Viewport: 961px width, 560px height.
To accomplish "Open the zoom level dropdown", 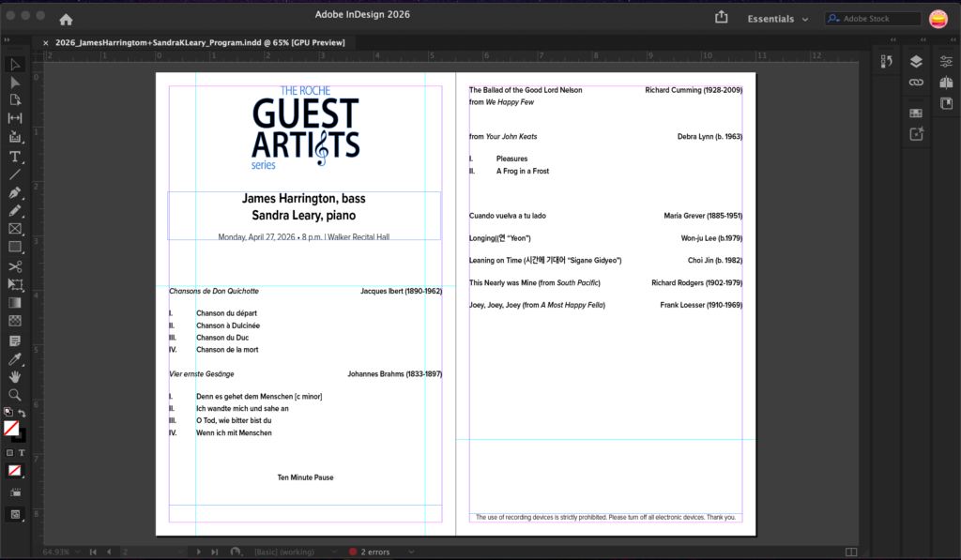I will point(78,552).
